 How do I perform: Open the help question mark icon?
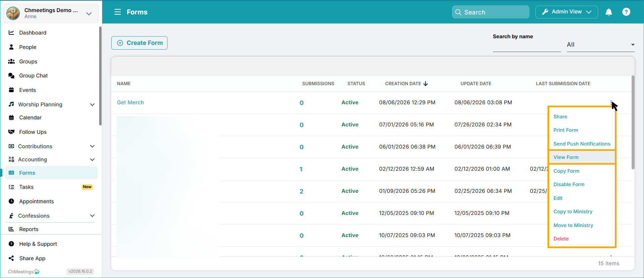626,12
